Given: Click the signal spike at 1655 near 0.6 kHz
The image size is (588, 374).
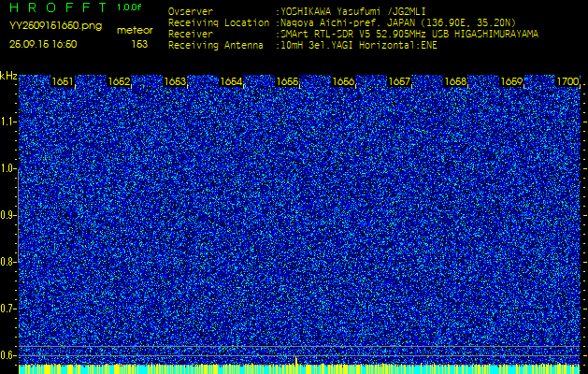Looking at the screenshot, I should [x=296, y=361].
